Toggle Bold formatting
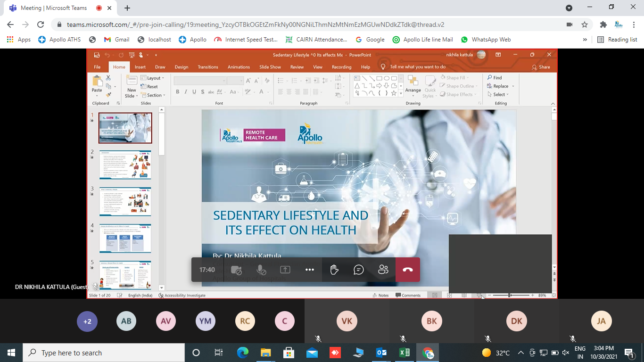The height and width of the screenshot is (362, 644). point(178,92)
